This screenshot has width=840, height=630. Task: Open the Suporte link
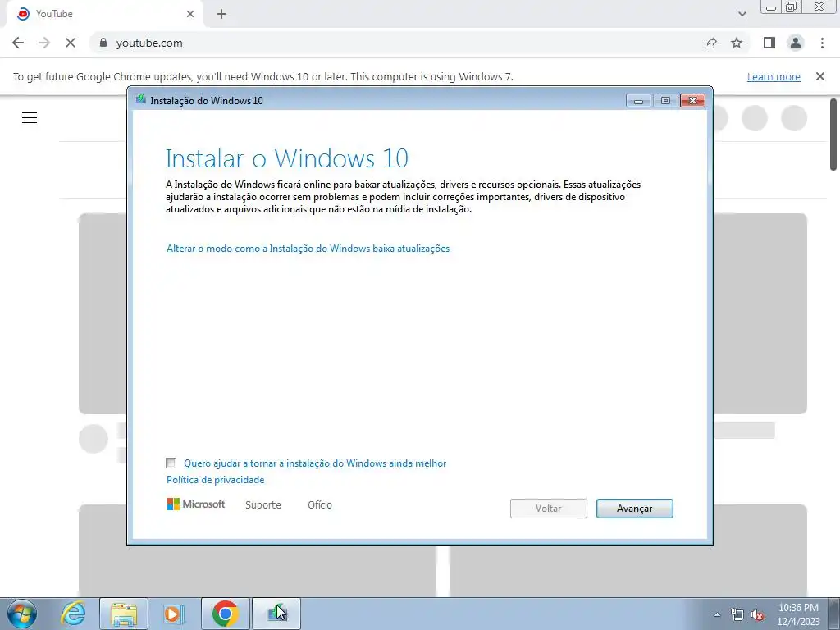(x=263, y=504)
